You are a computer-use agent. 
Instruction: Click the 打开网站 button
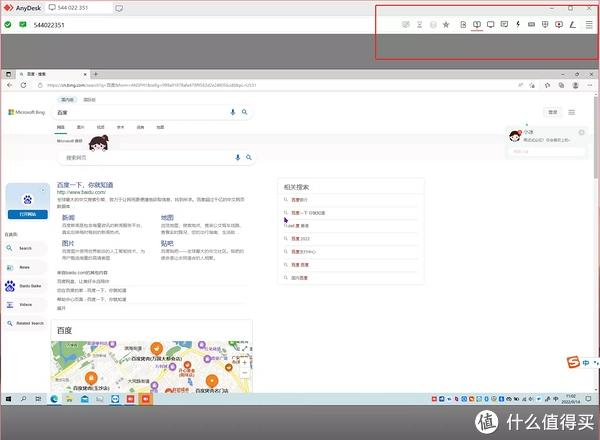tap(28, 214)
